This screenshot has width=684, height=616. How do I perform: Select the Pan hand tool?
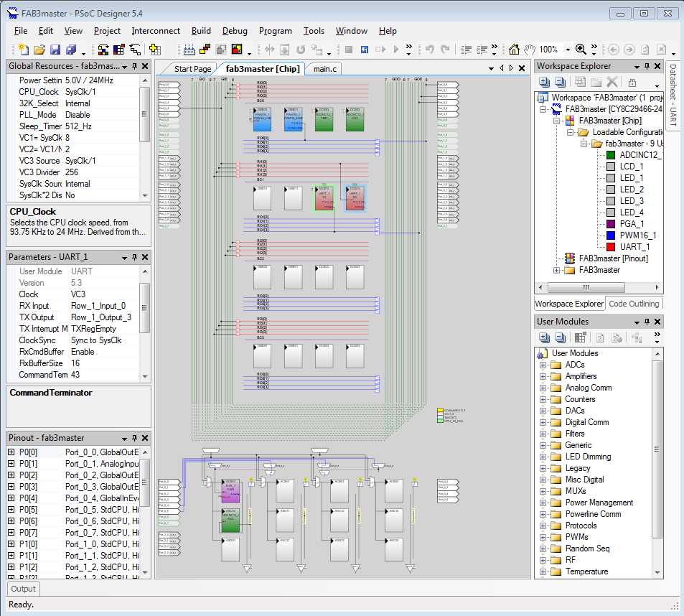[530, 50]
